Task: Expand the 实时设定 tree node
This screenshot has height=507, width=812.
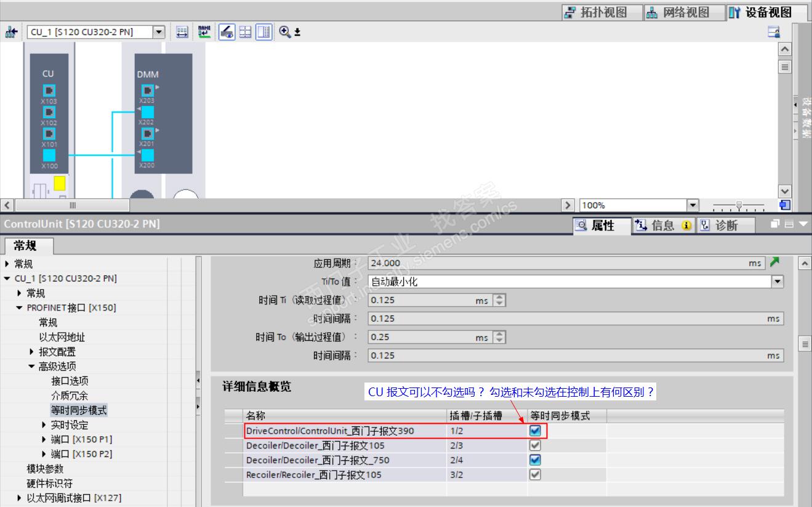Action: click(44, 424)
